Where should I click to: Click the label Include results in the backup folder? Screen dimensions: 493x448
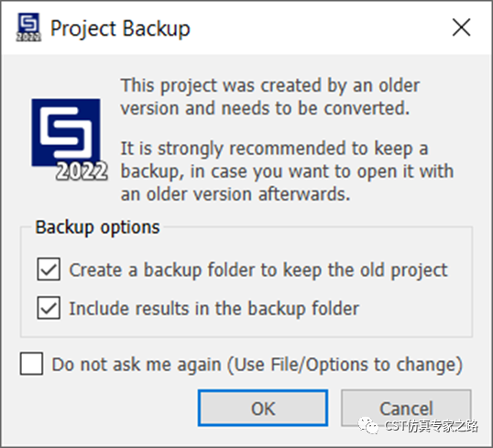click(214, 309)
